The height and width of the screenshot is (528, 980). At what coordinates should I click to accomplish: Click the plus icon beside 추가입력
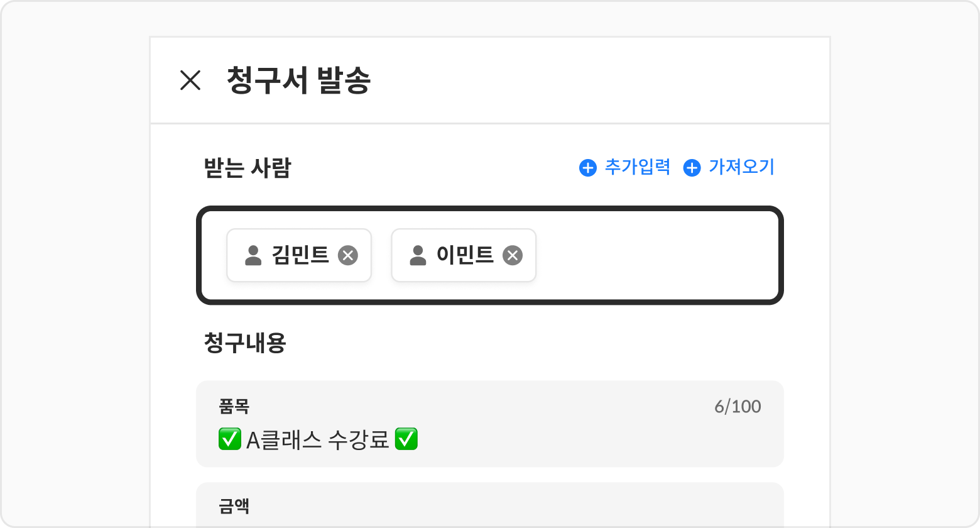click(587, 168)
